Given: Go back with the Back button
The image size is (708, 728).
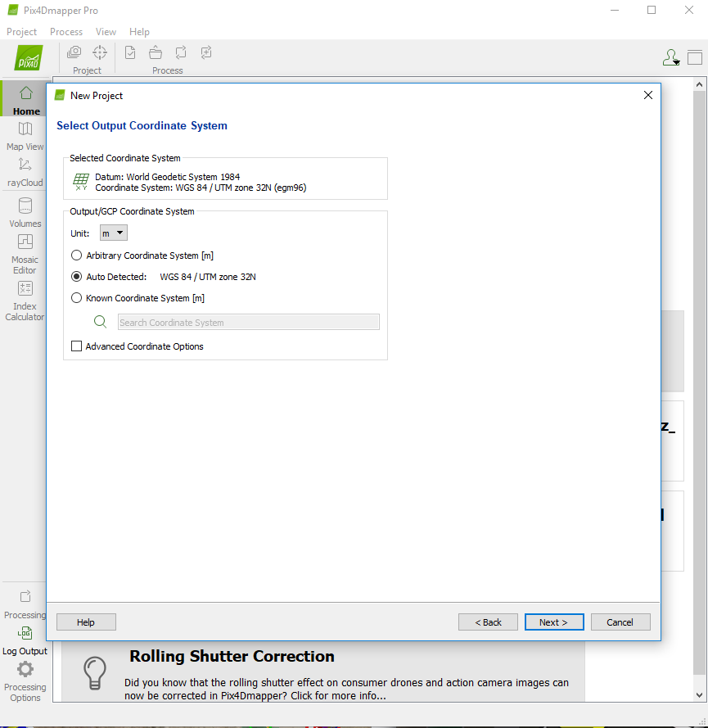Looking at the screenshot, I should (488, 622).
